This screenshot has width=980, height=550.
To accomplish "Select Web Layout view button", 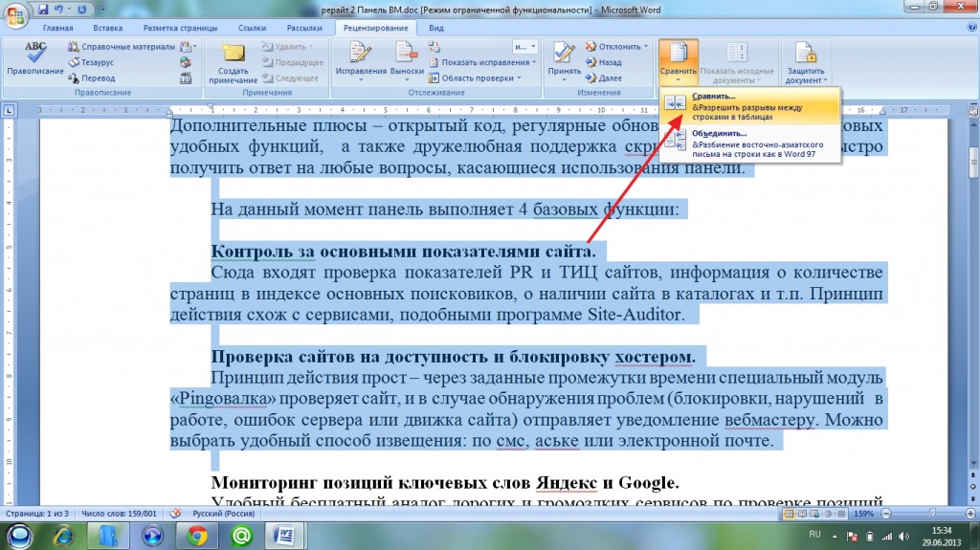I will pyautogui.click(x=815, y=514).
